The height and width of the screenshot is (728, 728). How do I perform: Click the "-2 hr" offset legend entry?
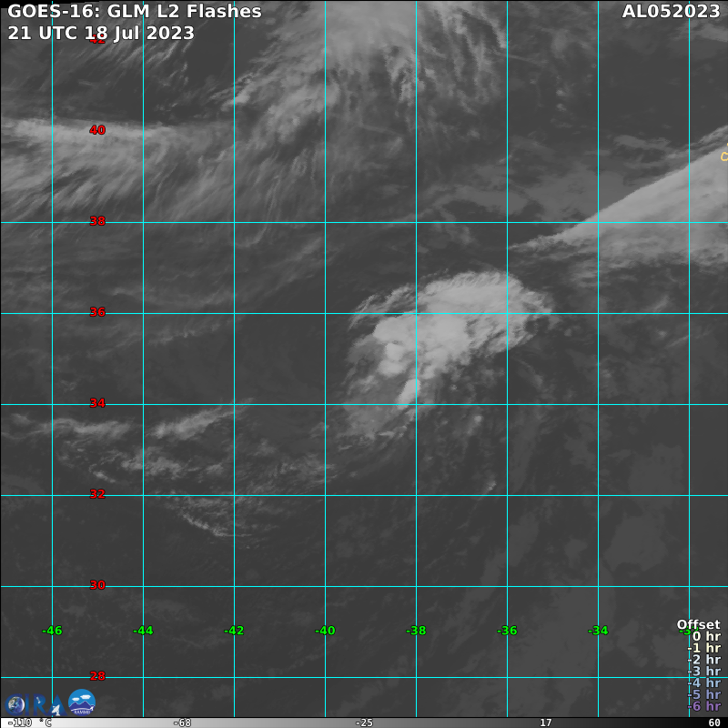click(x=704, y=659)
